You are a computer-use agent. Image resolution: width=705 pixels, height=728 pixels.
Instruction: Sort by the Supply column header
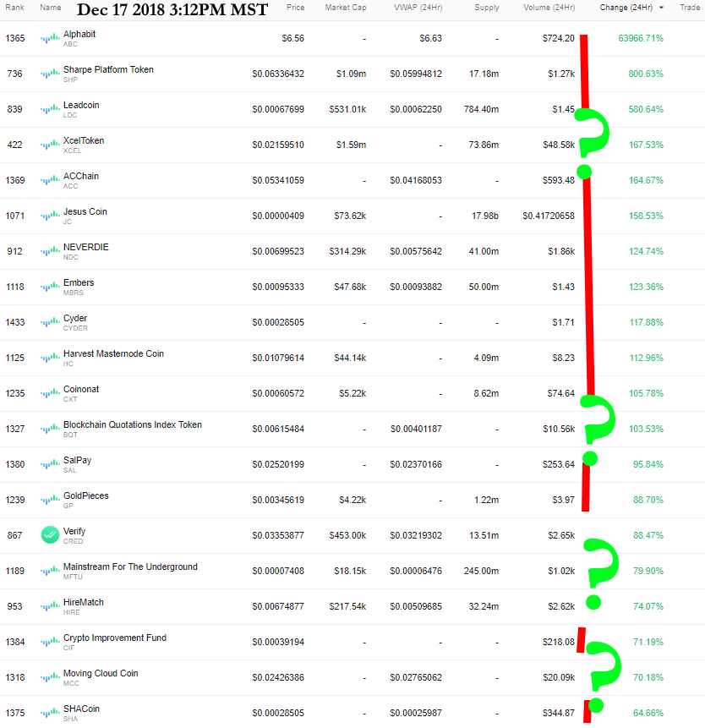[x=486, y=8]
